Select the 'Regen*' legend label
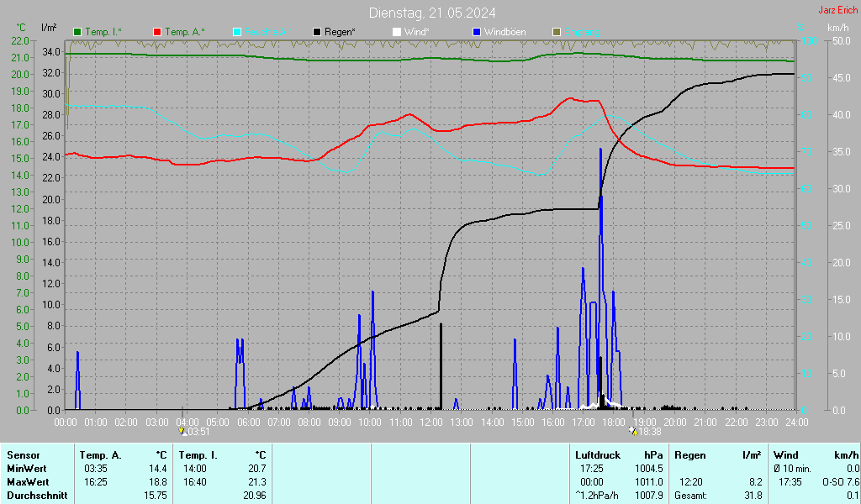Viewport: 861px width, 504px height. 340,33
